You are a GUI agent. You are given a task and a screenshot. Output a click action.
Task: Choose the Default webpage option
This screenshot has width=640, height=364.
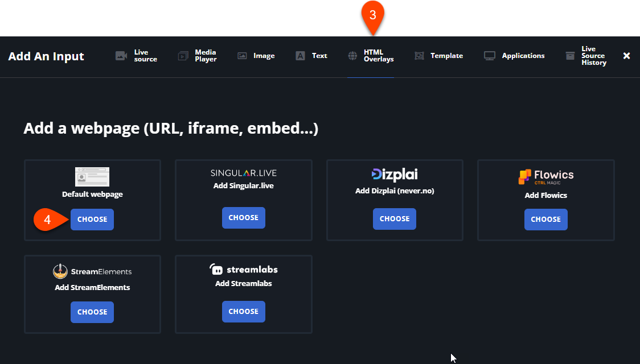pos(92,220)
